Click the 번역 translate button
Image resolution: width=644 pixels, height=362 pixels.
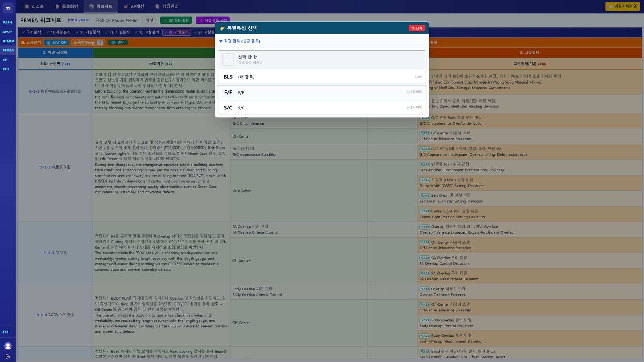click(118, 42)
